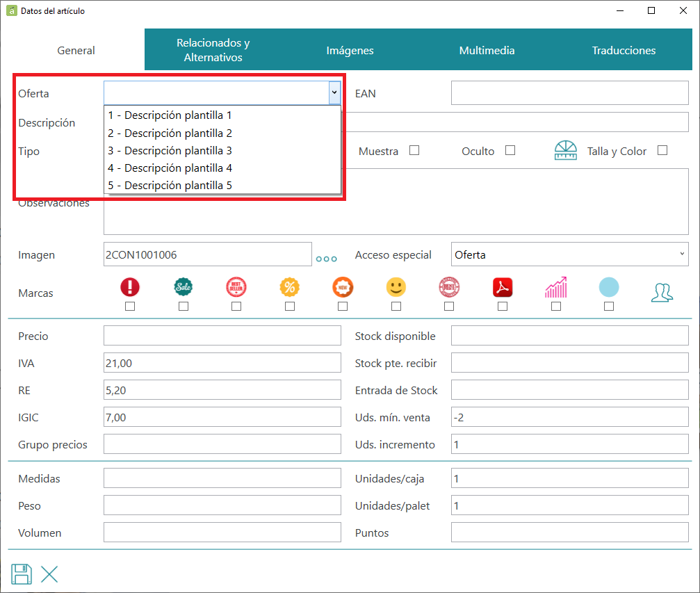
Task: Click the customer groups people icon
Action: coord(662,293)
